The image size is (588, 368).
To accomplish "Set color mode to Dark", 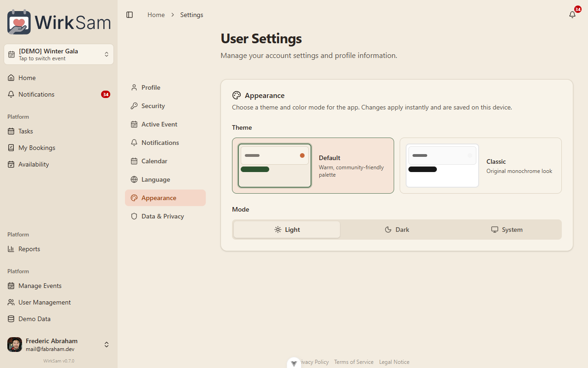I will [397, 230].
